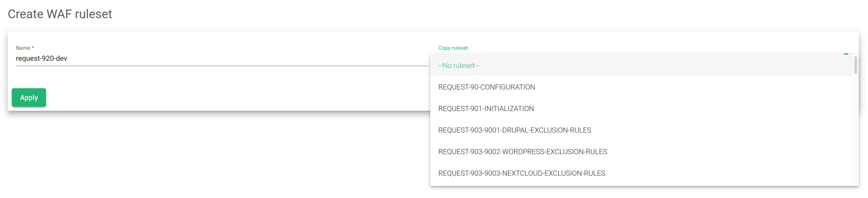This screenshot has width=868, height=198.
Task: Place cursor after request-920-dev text
Action: coord(67,58)
